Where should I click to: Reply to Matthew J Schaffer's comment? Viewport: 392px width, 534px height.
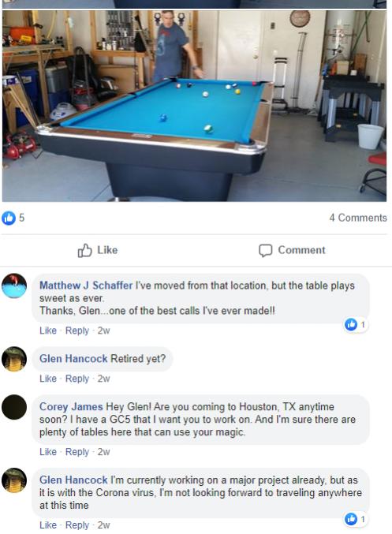pos(77,330)
